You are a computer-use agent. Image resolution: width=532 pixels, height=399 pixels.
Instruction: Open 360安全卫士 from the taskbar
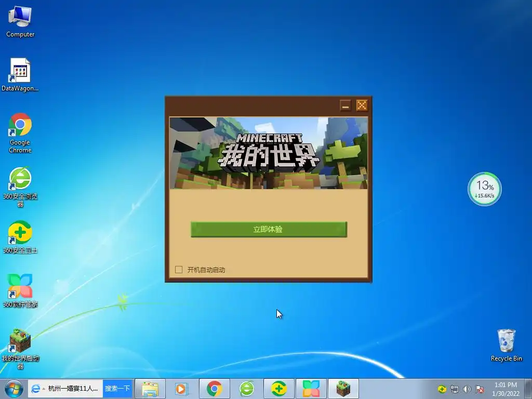279,389
